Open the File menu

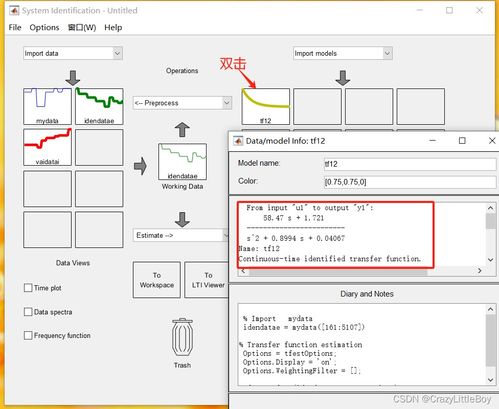(x=15, y=27)
